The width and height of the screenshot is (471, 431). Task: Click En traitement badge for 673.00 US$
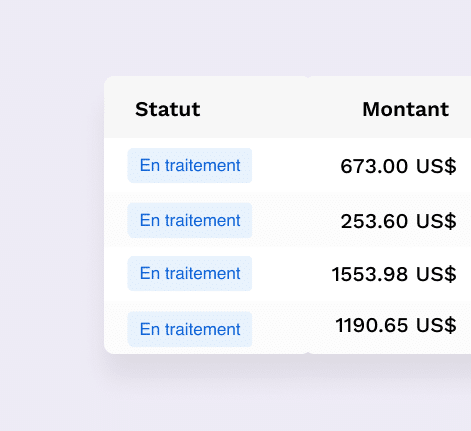pos(190,165)
